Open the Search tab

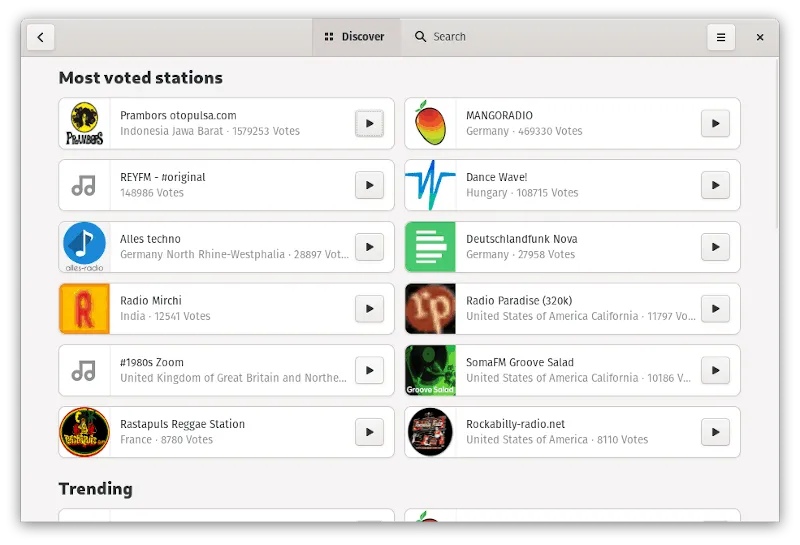pos(440,37)
